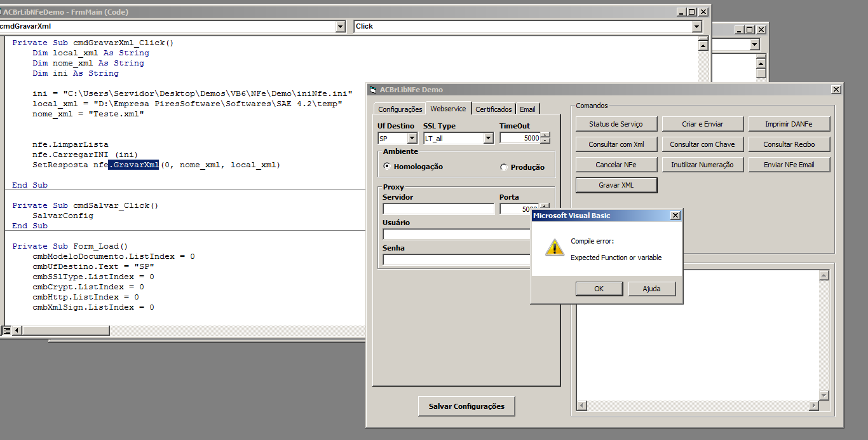Click the 'Compile error:' text in dialog
The image size is (868, 440).
click(x=592, y=241)
